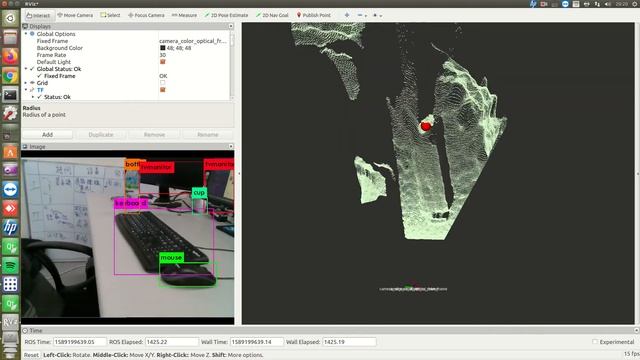Enable the Grid display checkbox
The width and height of the screenshot is (640, 360).
click(162, 82)
